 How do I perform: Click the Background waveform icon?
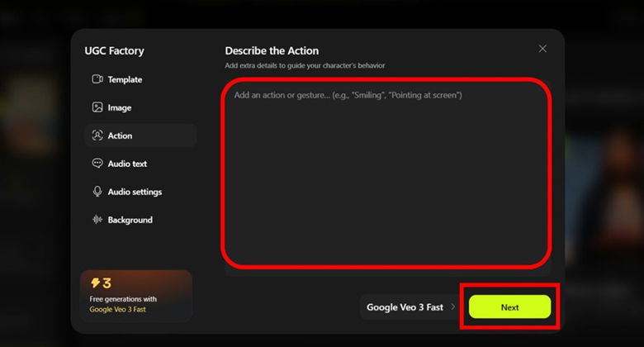coord(97,220)
